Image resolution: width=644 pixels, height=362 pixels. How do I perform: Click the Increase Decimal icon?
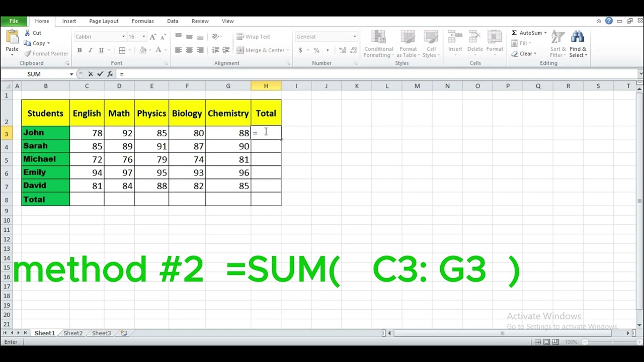point(343,50)
